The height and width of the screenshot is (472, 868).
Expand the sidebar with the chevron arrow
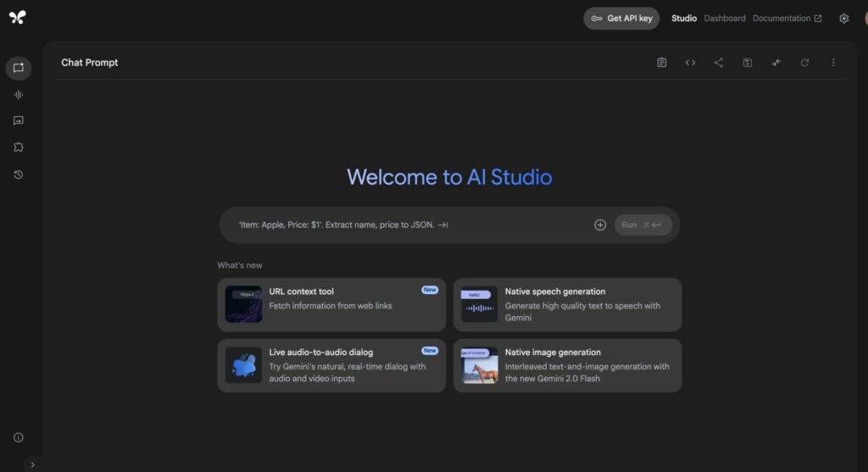coord(33,465)
